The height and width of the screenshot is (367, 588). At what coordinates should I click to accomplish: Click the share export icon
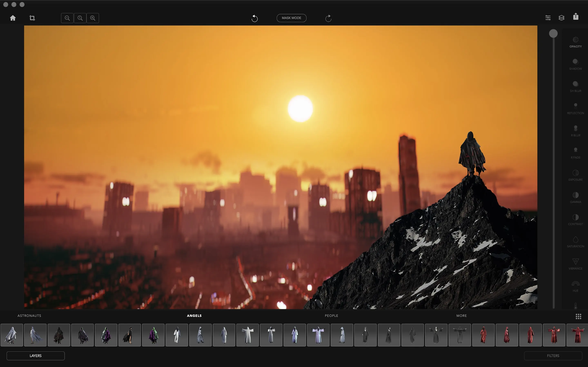tap(576, 17)
